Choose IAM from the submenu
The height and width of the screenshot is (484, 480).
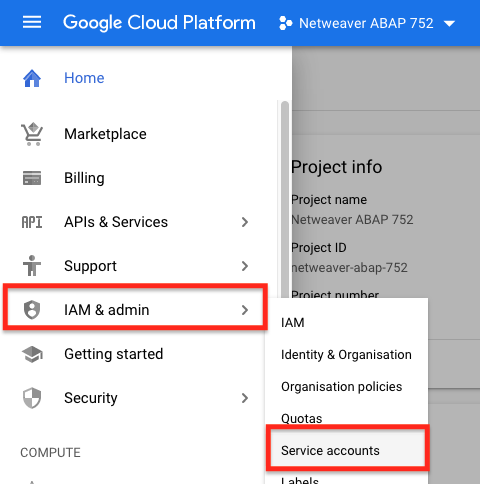pyautogui.click(x=293, y=323)
